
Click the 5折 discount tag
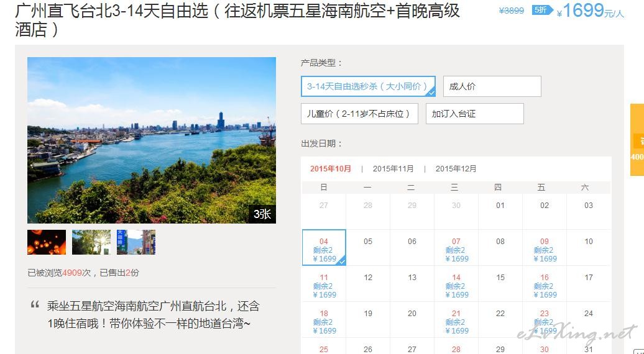pos(542,10)
